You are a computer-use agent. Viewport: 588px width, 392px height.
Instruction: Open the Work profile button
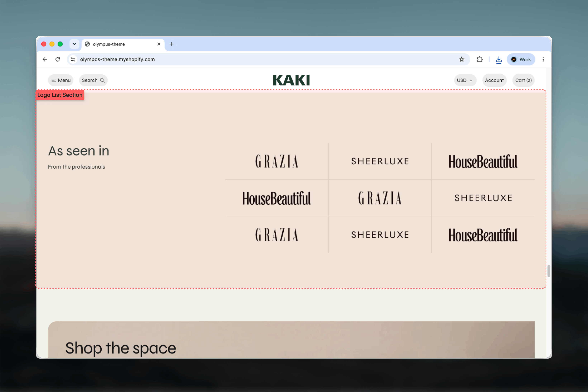click(x=521, y=59)
